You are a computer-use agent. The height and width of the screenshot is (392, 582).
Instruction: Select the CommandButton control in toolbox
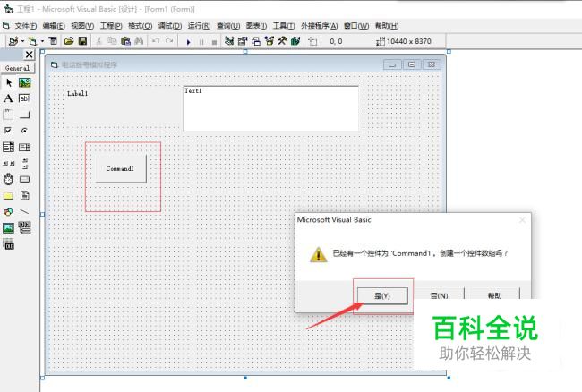click(x=25, y=115)
